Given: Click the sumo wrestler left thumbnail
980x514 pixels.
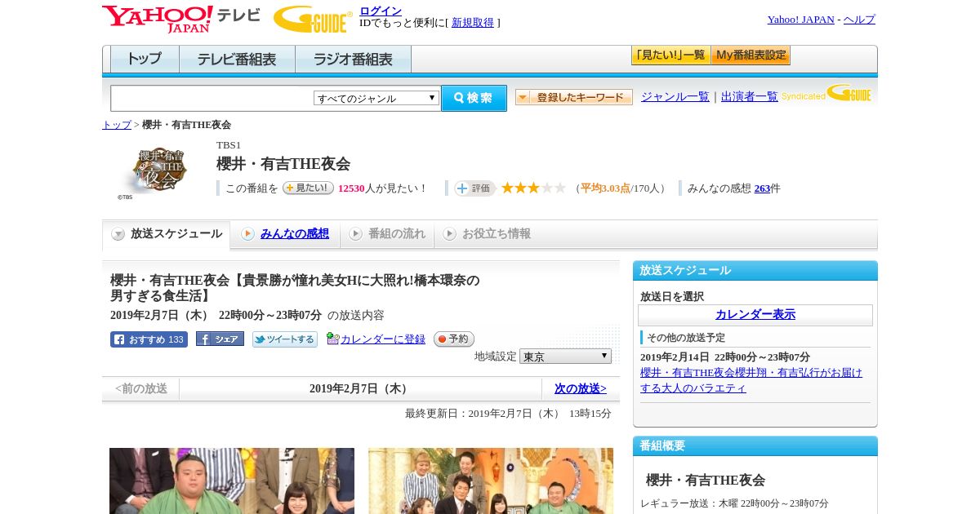Looking at the screenshot, I should 232,481.
